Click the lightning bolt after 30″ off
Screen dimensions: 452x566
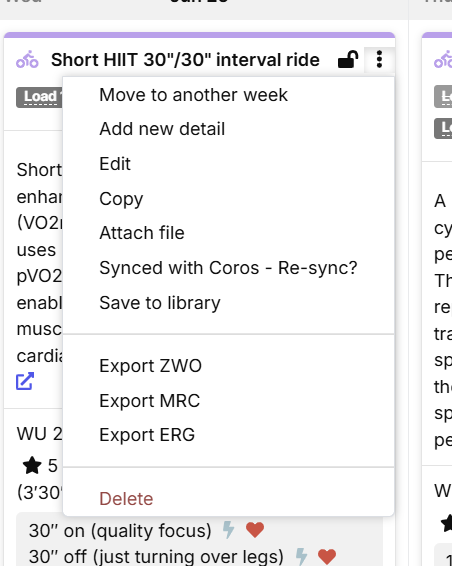click(301, 556)
